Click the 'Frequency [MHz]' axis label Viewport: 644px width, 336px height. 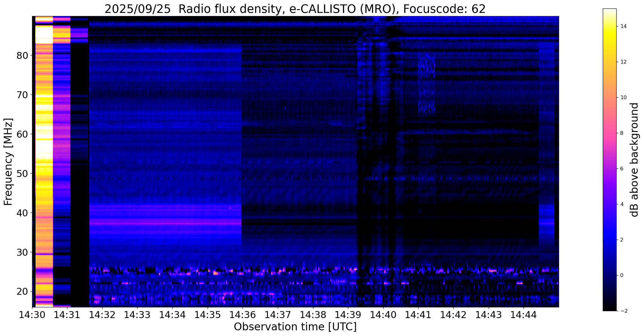(x=8, y=162)
